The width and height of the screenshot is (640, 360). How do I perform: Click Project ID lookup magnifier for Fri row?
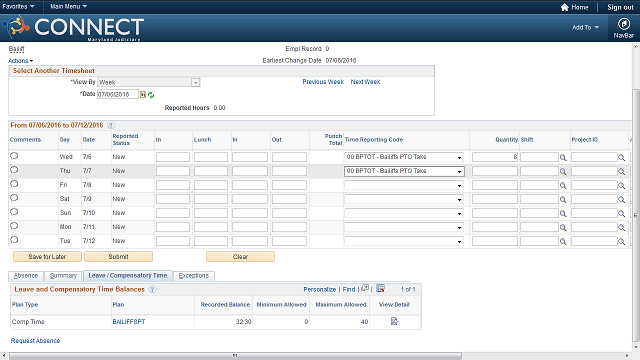[621, 185]
